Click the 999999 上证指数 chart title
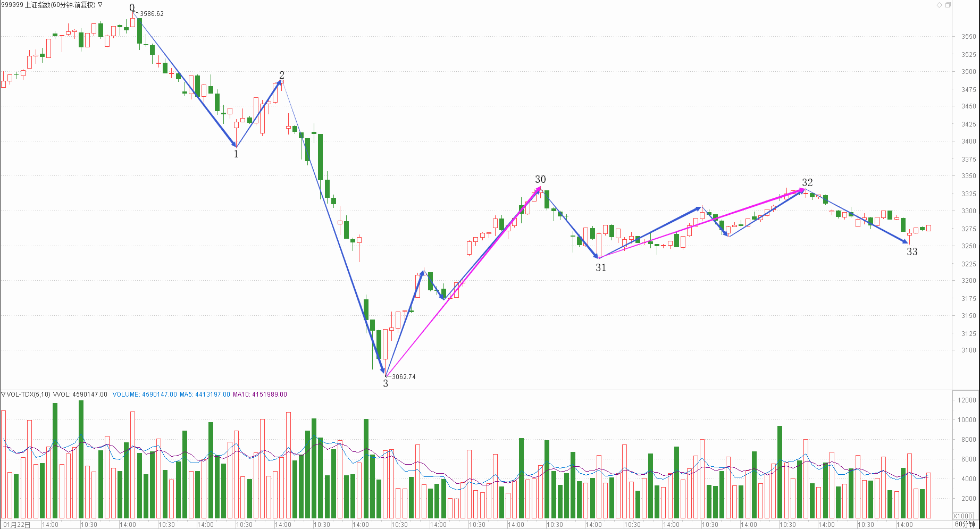The image size is (980, 529). (x=48, y=5)
